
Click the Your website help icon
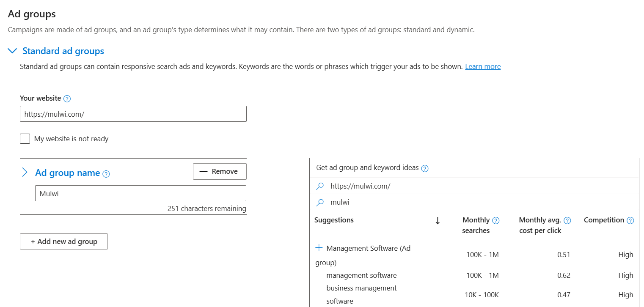point(67,99)
